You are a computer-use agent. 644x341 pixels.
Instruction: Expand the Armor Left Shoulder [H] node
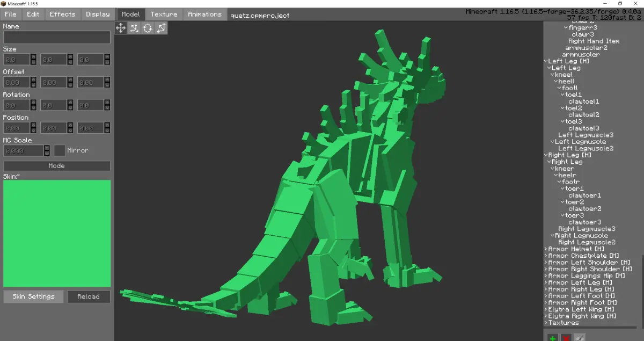pyautogui.click(x=546, y=263)
